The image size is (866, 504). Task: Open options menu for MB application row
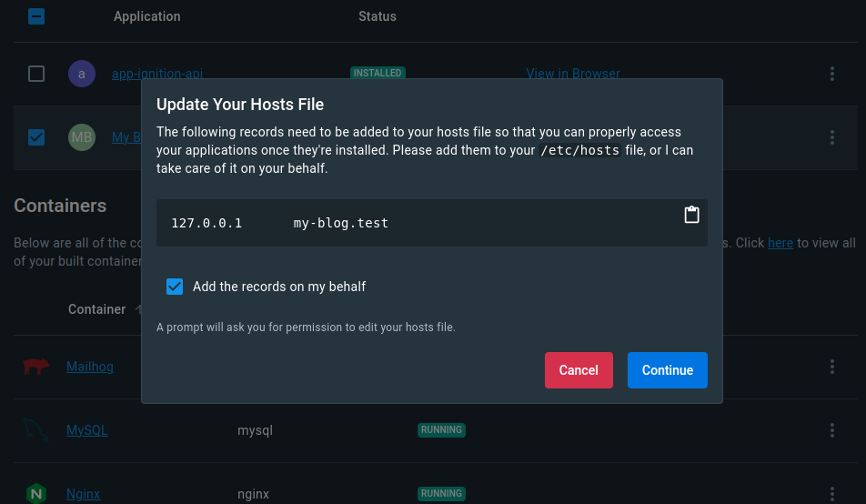coord(831,137)
